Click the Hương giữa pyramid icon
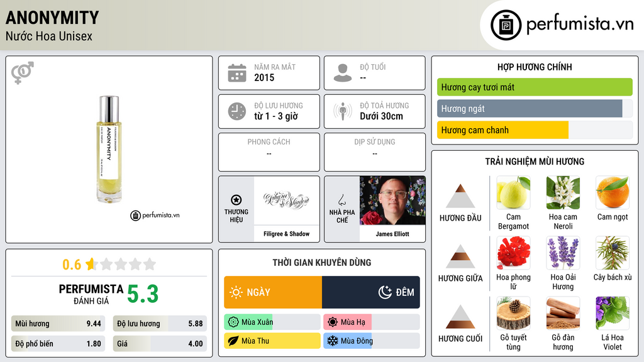 click(460, 256)
